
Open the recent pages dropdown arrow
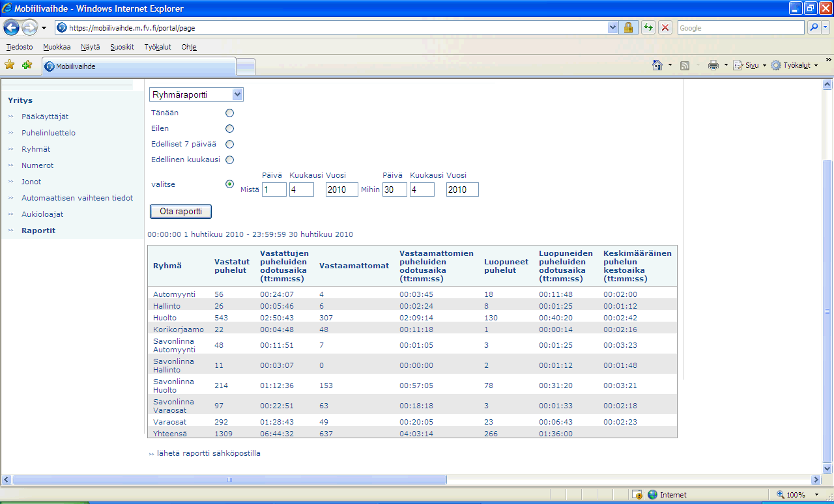tap(44, 28)
